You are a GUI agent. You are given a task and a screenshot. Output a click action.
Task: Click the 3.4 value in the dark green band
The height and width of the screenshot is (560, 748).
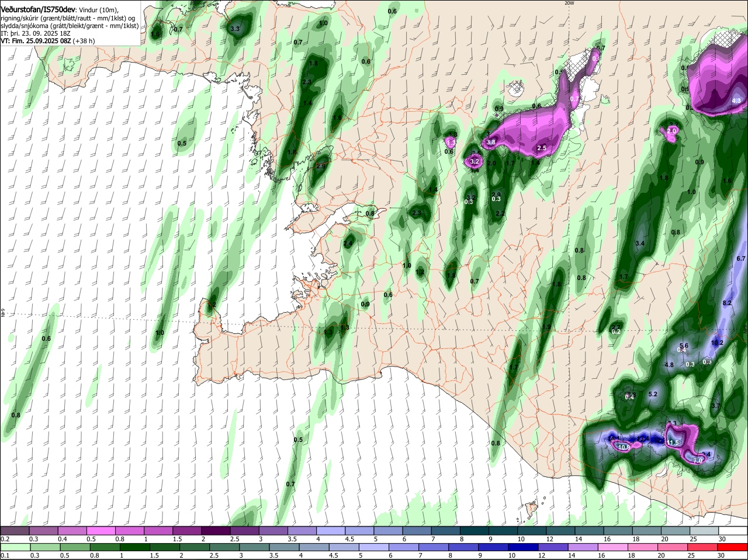(640, 243)
